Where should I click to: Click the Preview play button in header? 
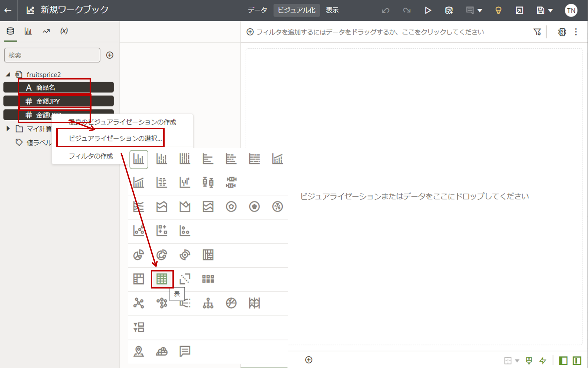[x=428, y=10]
